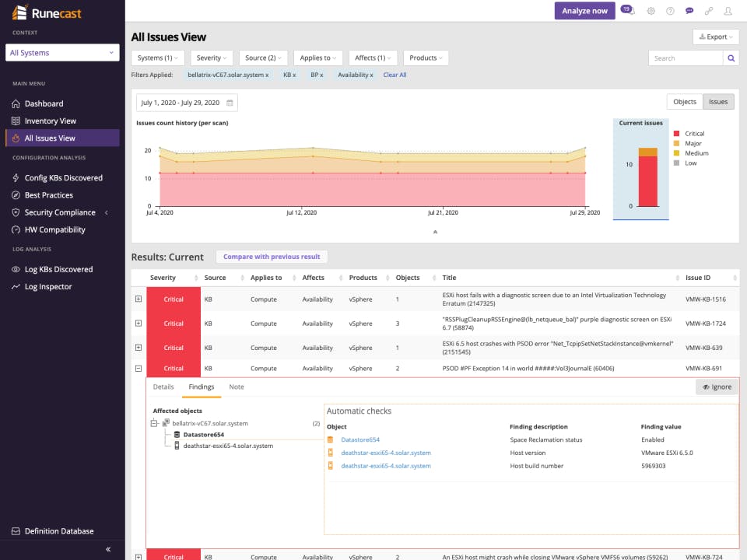The height and width of the screenshot is (560, 747).
Task: Open date range calendar icon
Action: click(230, 103)
